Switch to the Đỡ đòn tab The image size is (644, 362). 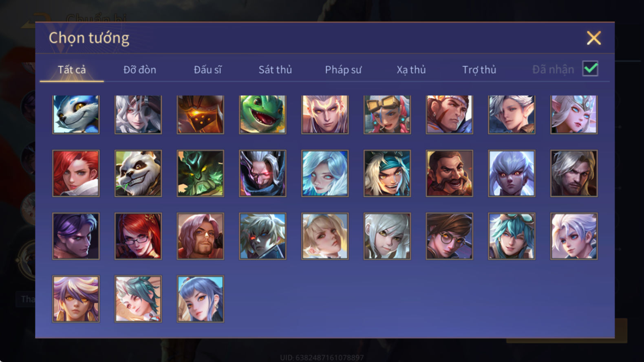(x=140, y=70)
